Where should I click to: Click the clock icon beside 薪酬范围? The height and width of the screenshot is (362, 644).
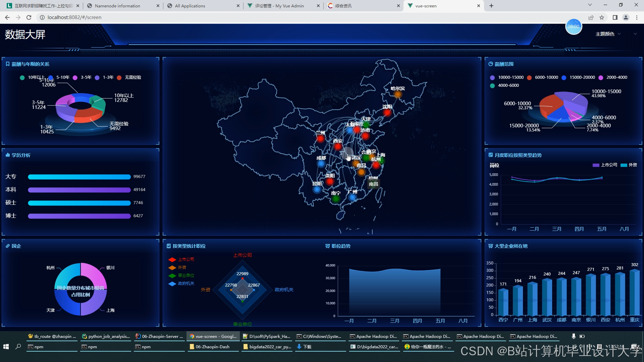click(491, 64)
